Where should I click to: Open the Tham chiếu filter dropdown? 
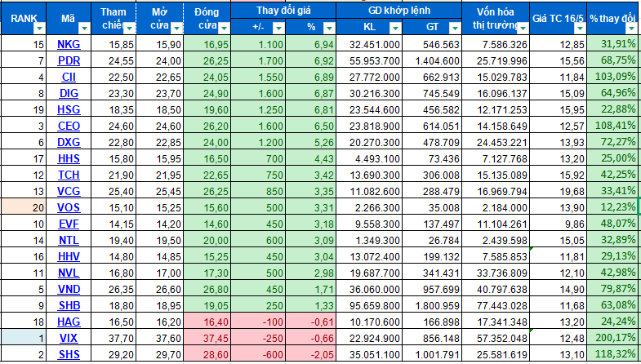click(130, 28)
